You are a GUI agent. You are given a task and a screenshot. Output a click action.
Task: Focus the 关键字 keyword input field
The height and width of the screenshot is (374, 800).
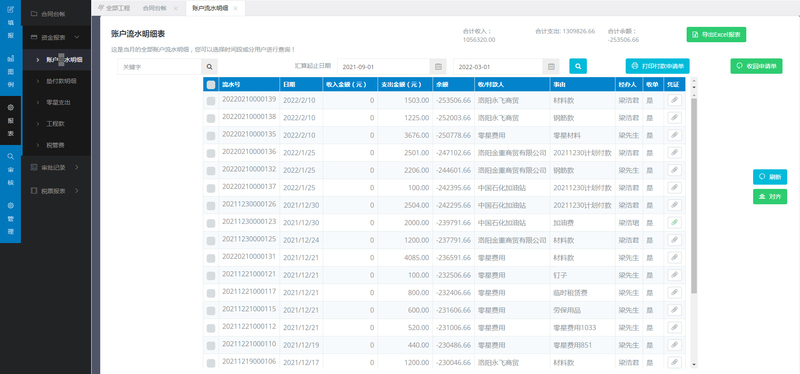(159, 67)
